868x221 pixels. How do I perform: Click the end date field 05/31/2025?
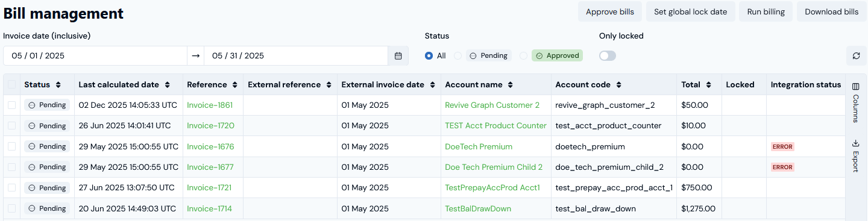296,56
